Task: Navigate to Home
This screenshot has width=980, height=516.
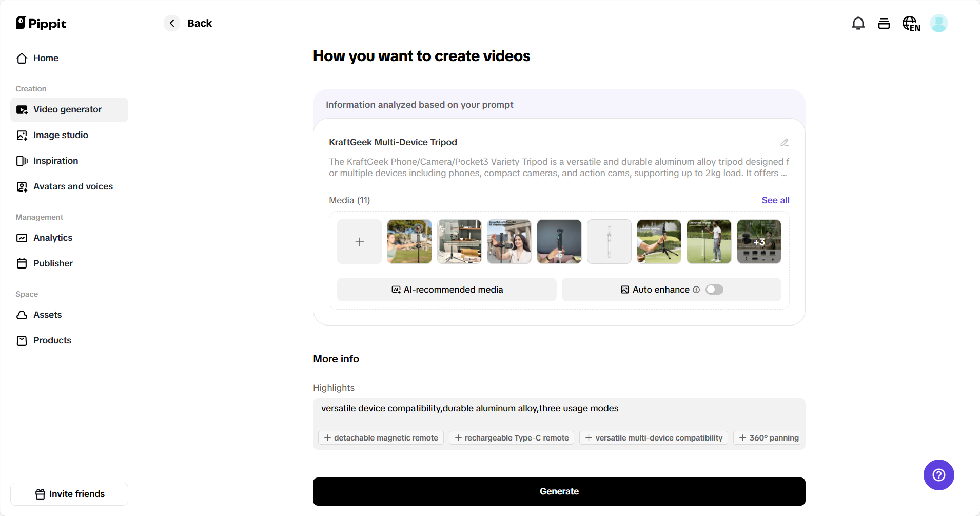Action: click(46, 58)
